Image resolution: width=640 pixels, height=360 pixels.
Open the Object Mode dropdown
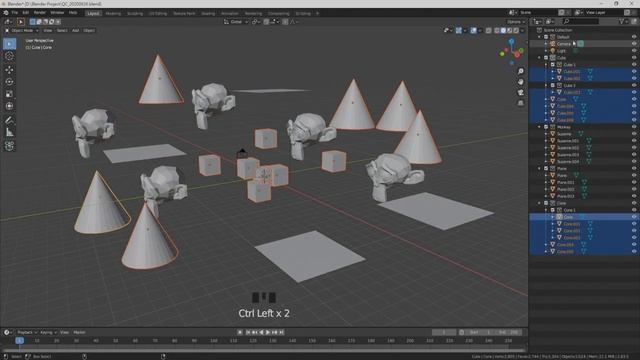pos(22,30)
